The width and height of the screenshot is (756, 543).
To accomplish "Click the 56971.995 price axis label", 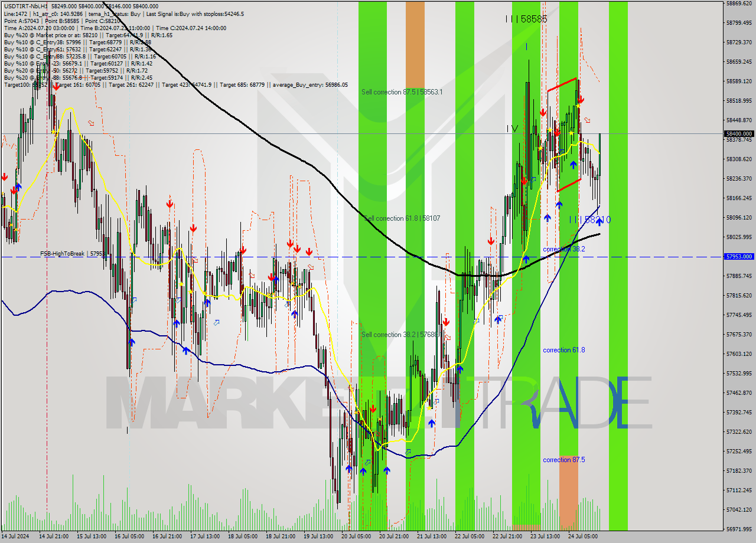I will [x=739, y=529].
